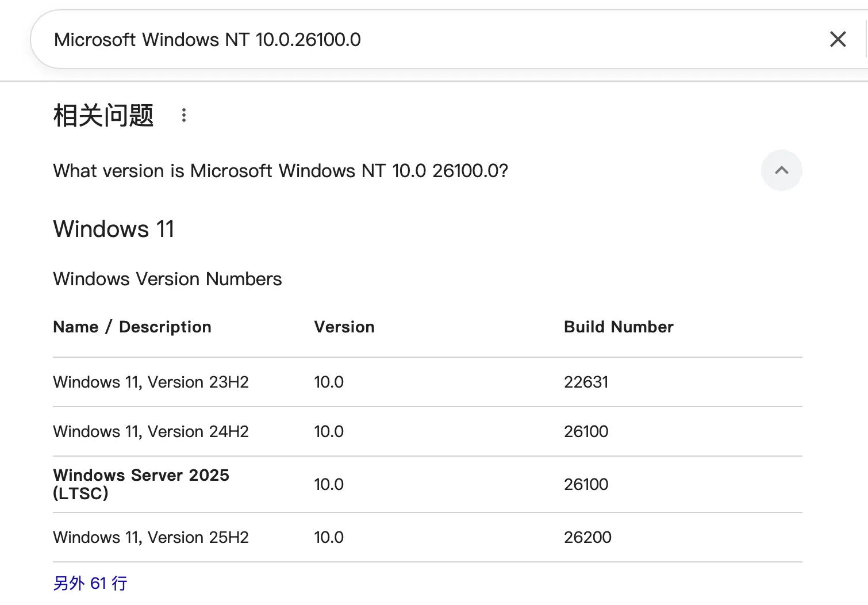Image resolution: width=868 pixels, height=605 pixels.
Task: Select the "Windows 11, Version 25H2" row name
Action: point(151,537)
